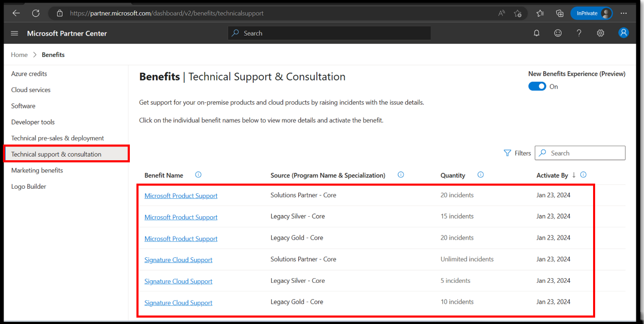Screen dimensions: 644x324
Task: Open Signature Cloud Support for Legacy Gold
Action: pyautogui.click(x=178, y=303)
